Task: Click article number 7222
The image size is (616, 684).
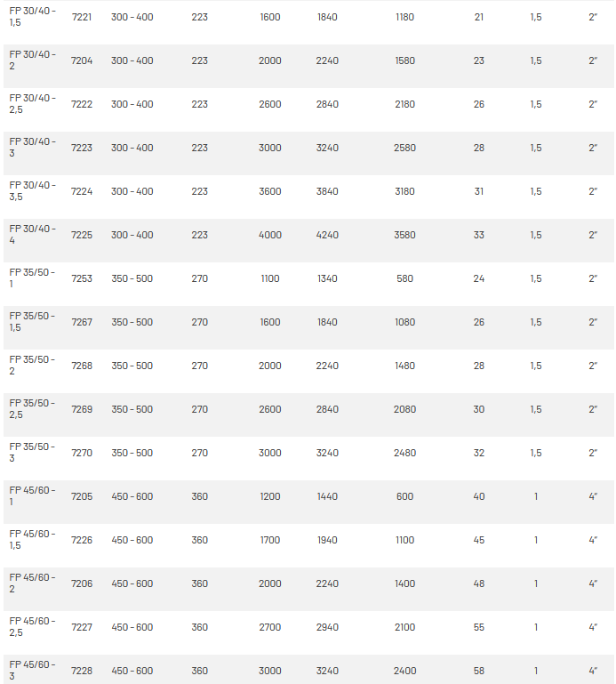Action: tap(82, 104)
